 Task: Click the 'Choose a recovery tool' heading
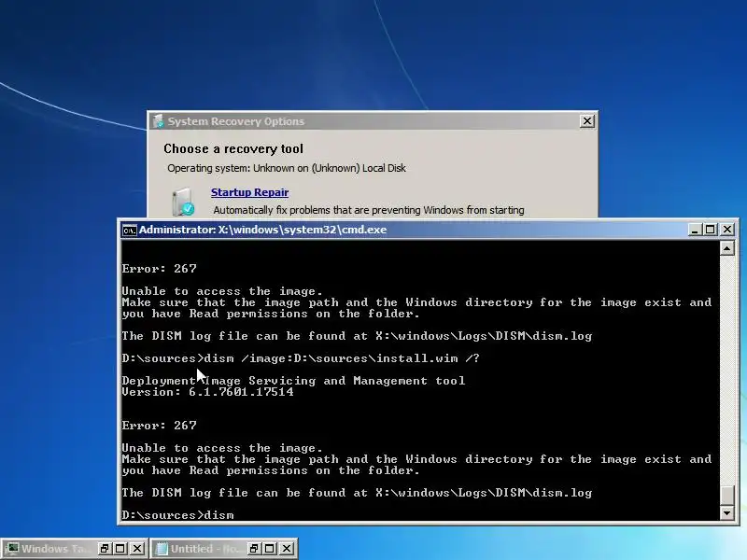tap(233, 149)
